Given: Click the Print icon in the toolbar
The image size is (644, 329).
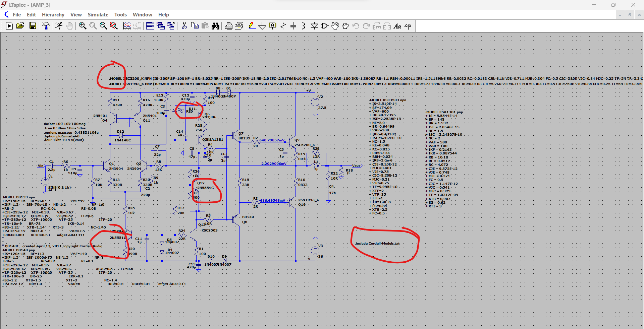Looking at the screenshot, I should click(x=239, y=26).
